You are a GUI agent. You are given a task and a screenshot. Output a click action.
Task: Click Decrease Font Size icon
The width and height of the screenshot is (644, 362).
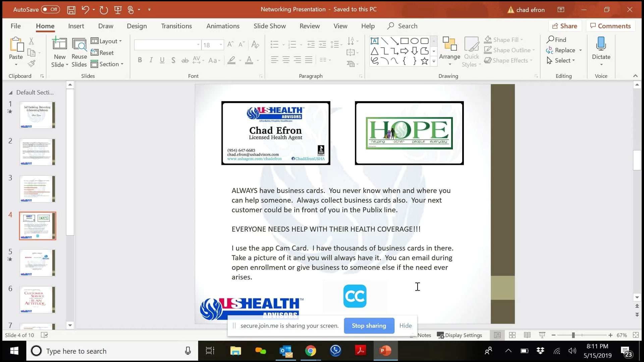241,45
